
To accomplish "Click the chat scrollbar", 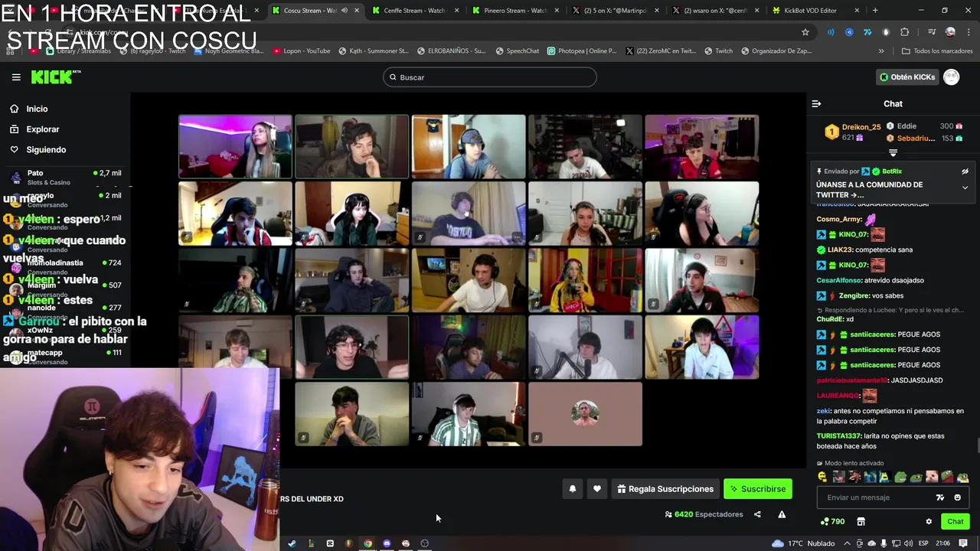I will (x=977, y=445).
